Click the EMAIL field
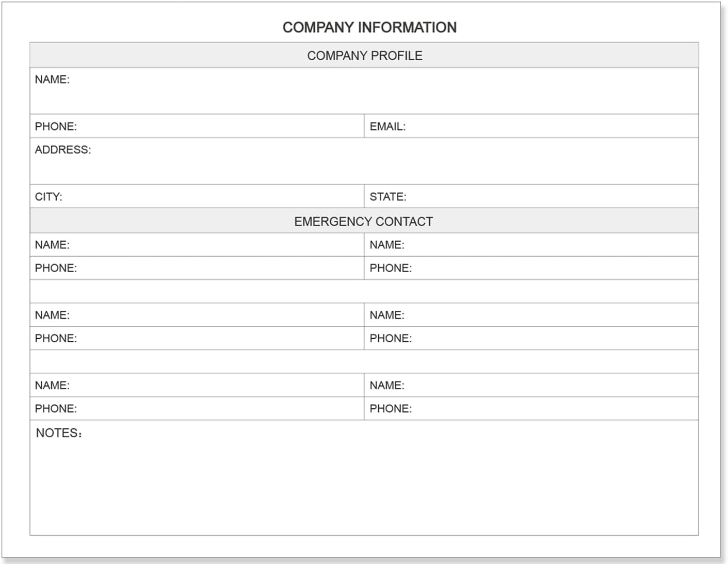This screenshot has height=564, width=728. pos(547,126)
